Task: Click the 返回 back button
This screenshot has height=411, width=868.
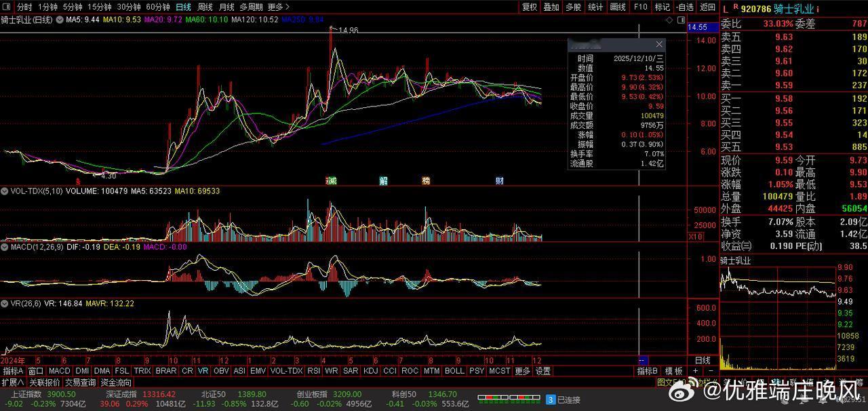Action: point(707,7)
